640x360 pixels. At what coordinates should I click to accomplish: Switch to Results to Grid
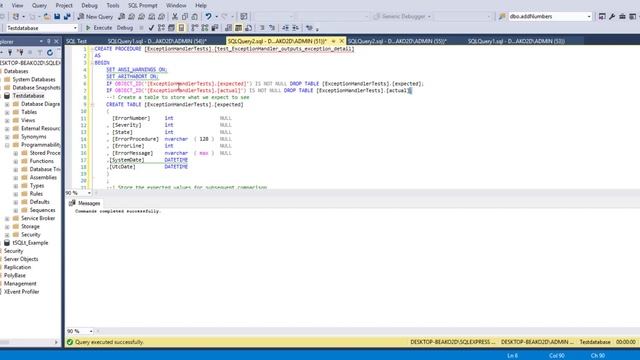(x=238, y=28)
